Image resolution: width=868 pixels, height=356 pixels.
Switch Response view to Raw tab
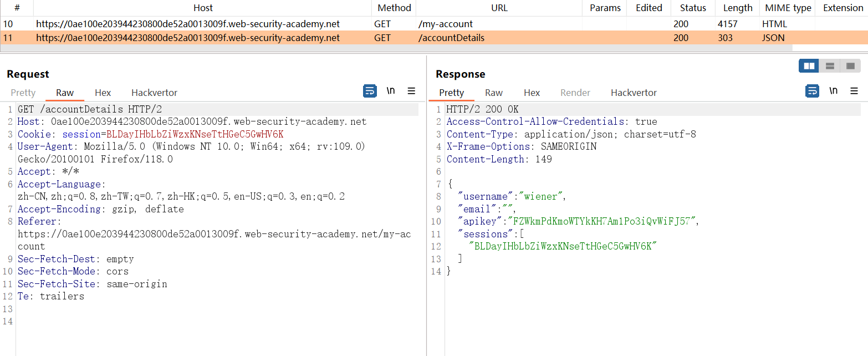pyautogui.click(x=493, y=93)
